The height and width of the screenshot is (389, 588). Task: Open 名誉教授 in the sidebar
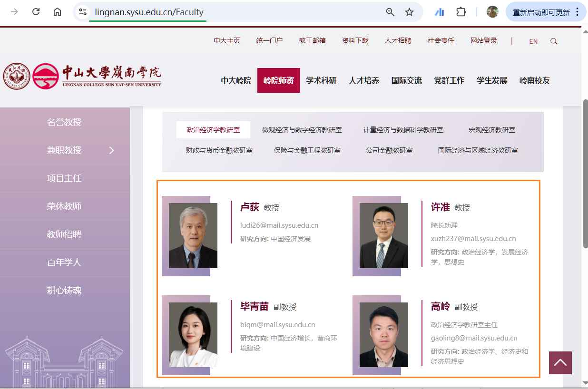coord(64,122)
